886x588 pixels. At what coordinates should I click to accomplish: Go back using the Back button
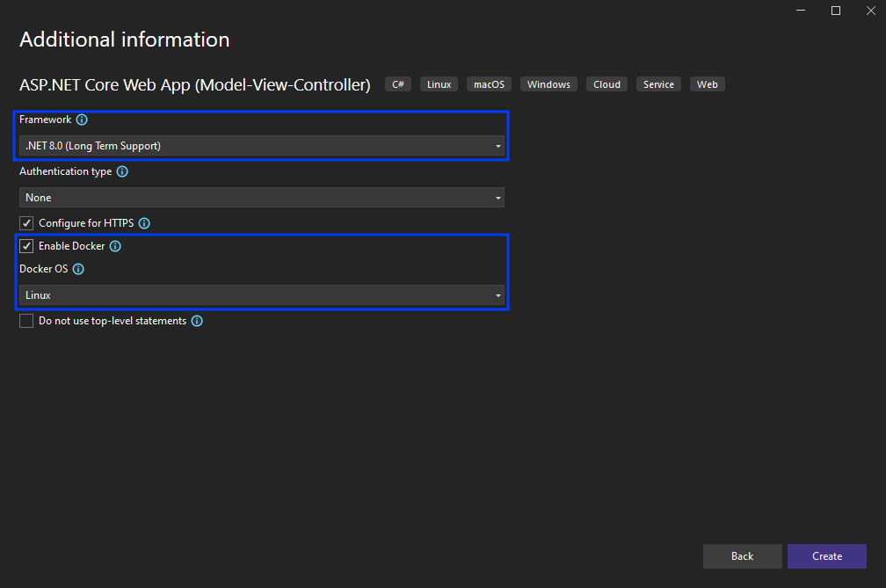pos(742,556)
